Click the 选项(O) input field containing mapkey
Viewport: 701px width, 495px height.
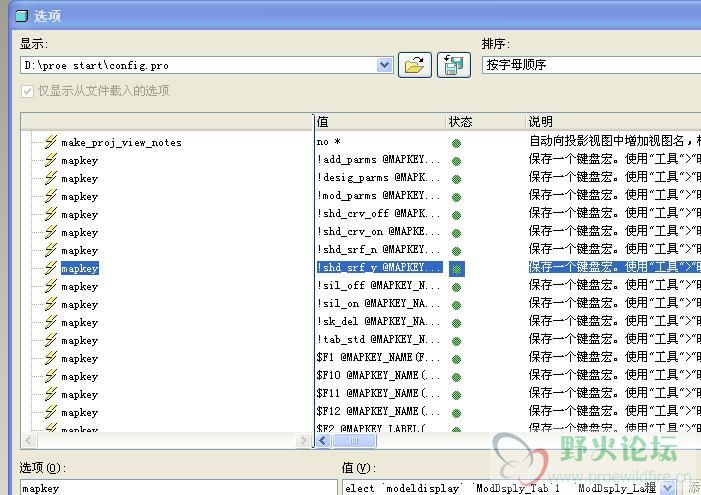(x=179, y=488)
